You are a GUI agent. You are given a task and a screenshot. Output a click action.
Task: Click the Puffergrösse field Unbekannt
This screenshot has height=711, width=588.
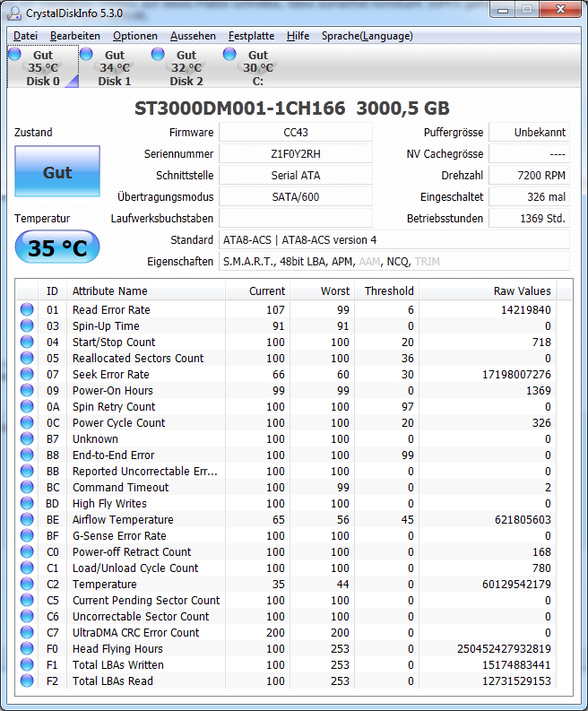pos(529,133)
